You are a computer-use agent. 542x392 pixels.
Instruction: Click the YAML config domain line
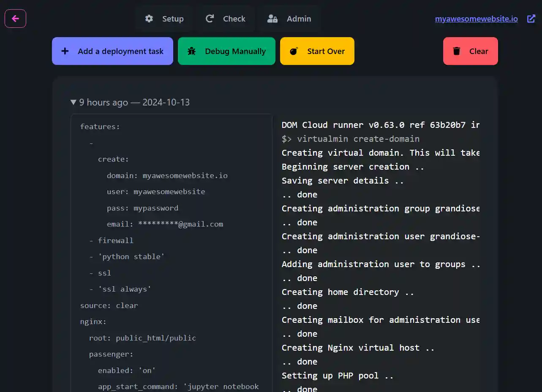pos(167,176)
